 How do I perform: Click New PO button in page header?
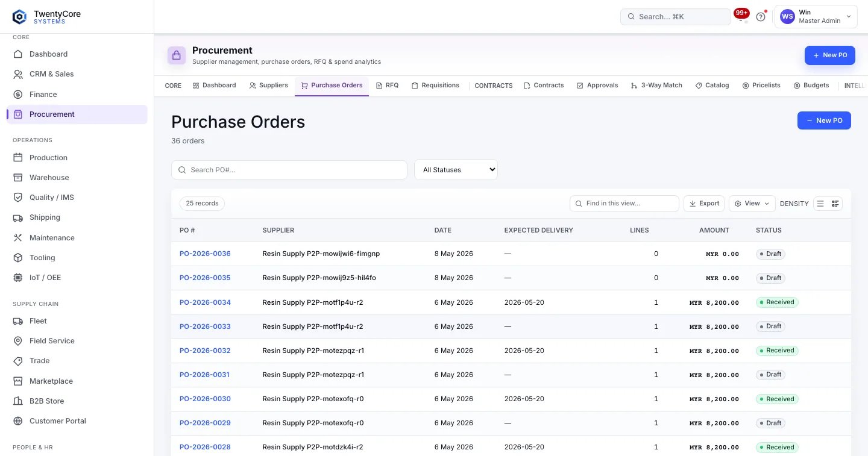pos(830,55)
